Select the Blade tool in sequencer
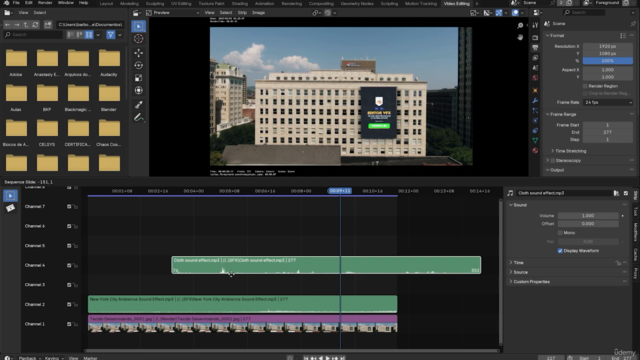The height and width of the screenshot is (360, 640). 11,208
